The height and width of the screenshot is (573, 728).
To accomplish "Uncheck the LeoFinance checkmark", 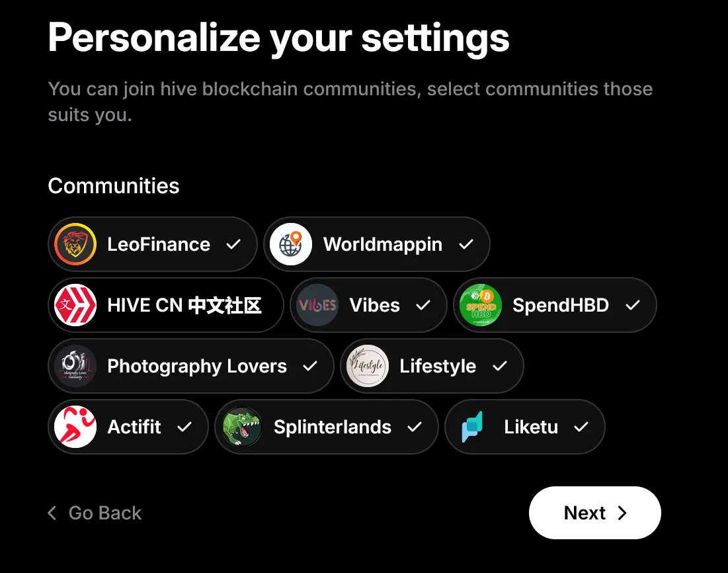I will click(233, 244).
